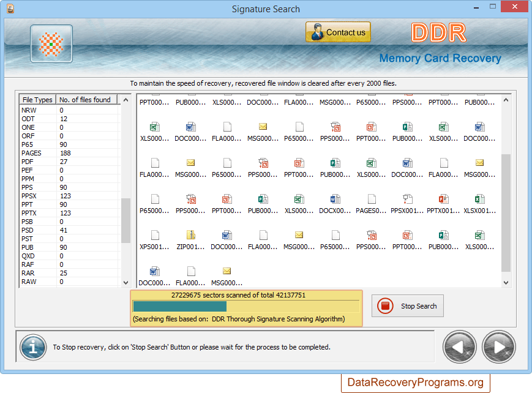Click the file types list scrollbar thumb
The image size is (532, 393).
[x=126, y=220]
